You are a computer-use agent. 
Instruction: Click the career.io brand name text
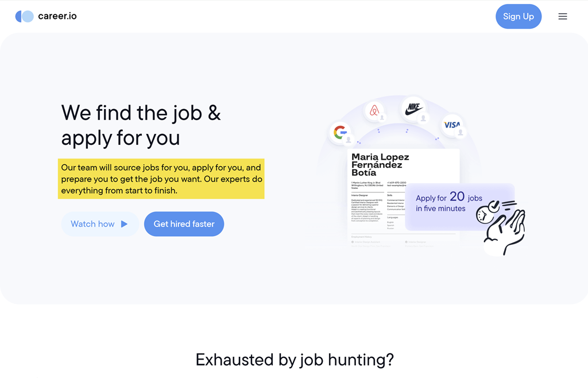click(57, 16)
